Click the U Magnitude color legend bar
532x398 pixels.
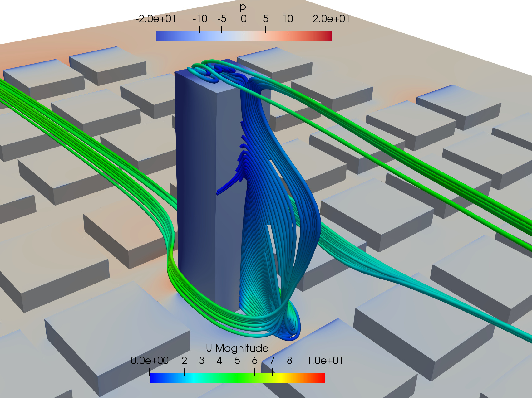click(x=237, y=378)
